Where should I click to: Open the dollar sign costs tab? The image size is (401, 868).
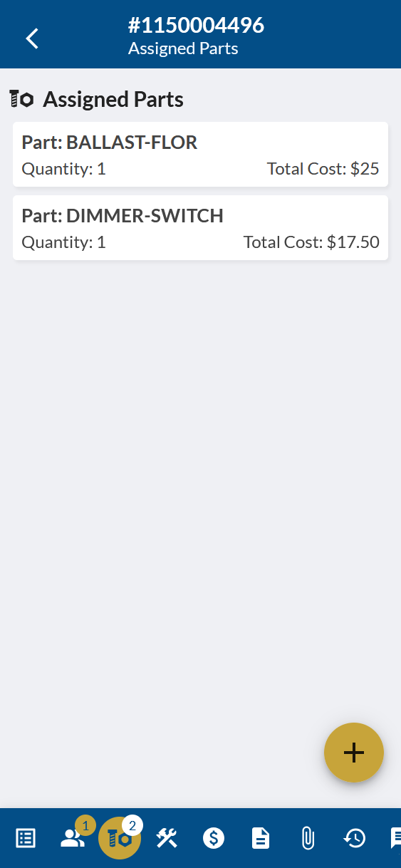[x=214, y=838]
